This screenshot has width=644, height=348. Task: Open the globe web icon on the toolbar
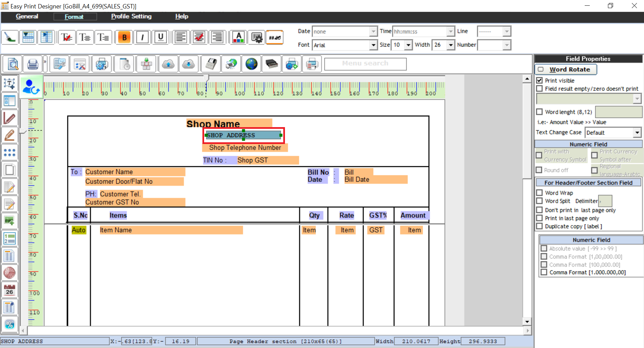point(251,64)
